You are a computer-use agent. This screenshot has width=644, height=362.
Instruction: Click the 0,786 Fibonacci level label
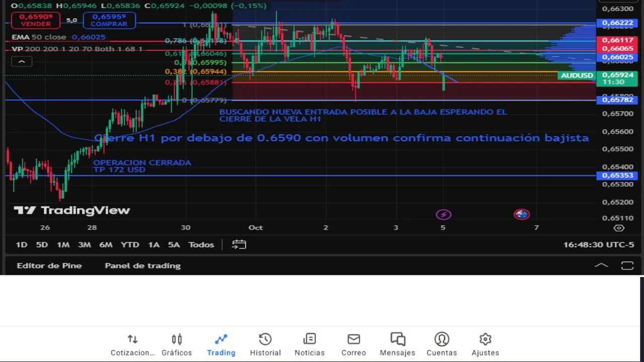coord(196,41)
